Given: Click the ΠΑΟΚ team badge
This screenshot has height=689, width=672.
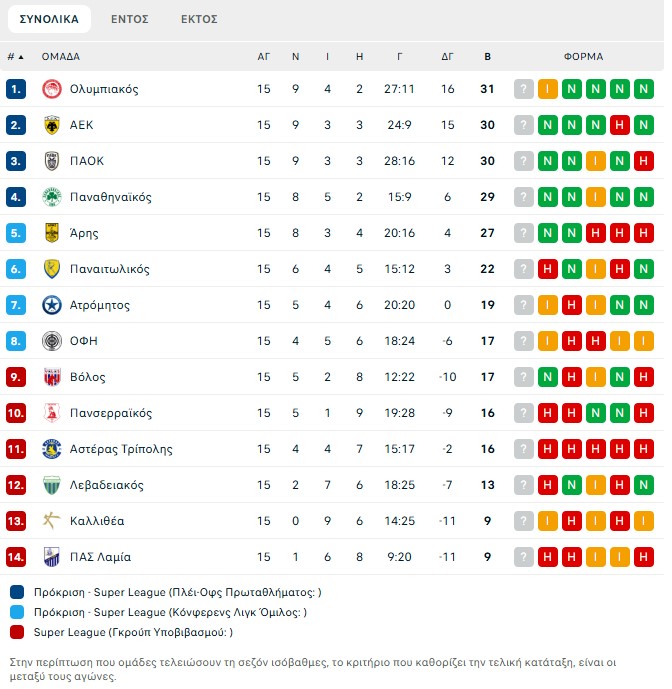Looking at the screenshot, I should coord(52,161).
